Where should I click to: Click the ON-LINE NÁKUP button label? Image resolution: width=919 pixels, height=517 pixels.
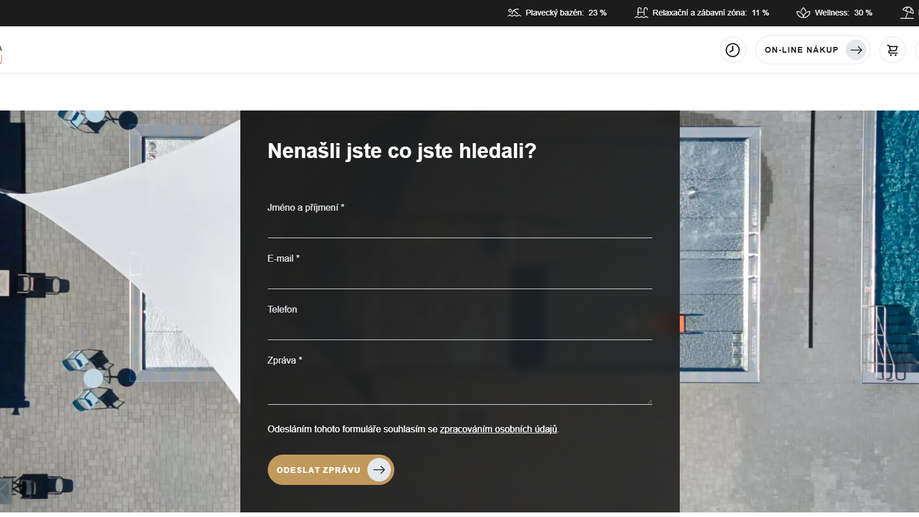[801, 50]
